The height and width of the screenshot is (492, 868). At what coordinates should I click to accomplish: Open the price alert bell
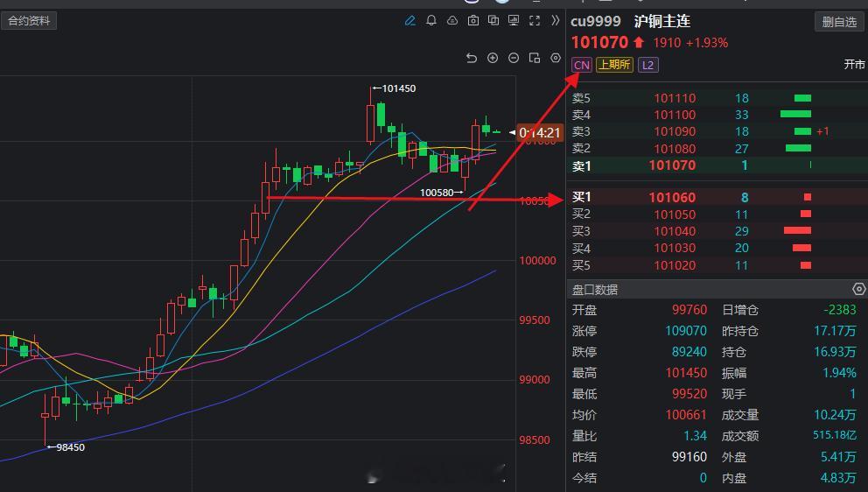[x=431, y=21]
